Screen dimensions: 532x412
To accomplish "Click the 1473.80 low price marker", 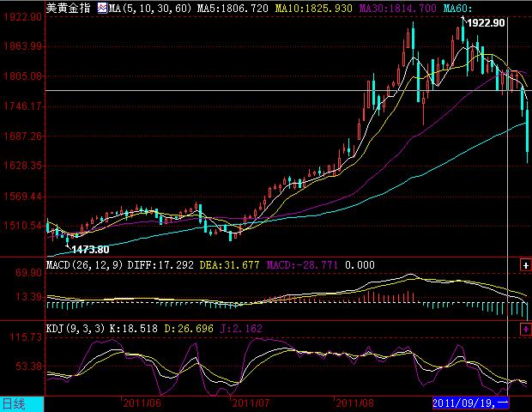I will [90, 250].
